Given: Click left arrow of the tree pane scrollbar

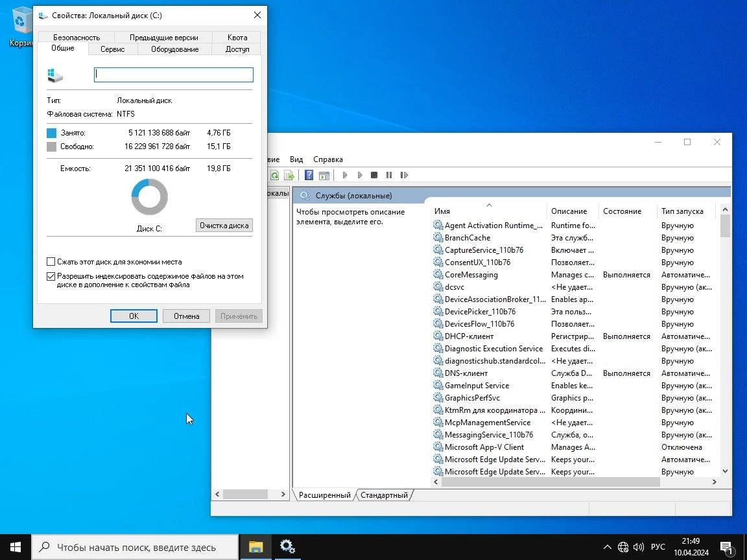Looking at the screenshot, I should pos(217,495).
